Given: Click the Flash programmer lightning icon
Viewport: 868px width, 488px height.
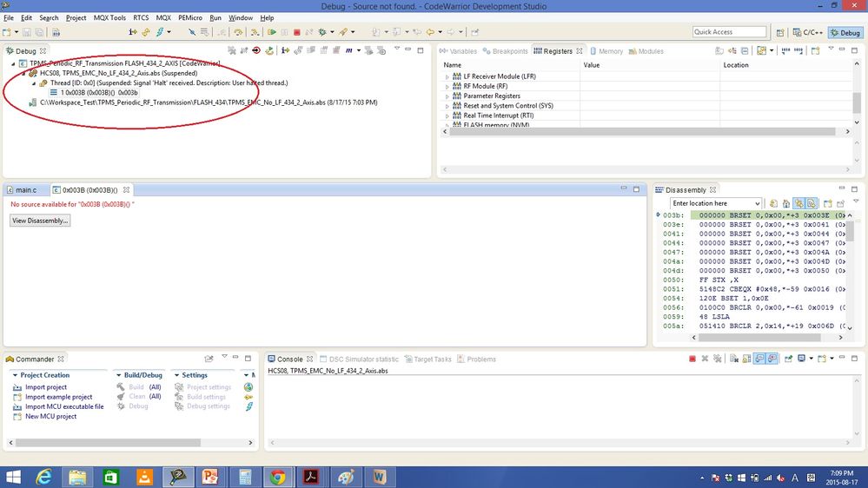Looking at the screenshot, I should pos(160,32).
